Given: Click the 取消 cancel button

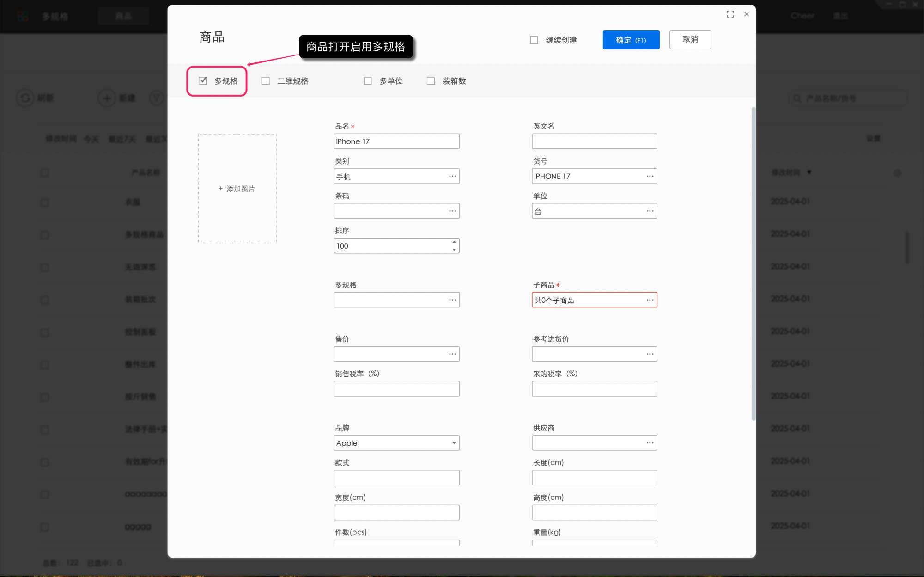Looking at the screenshot, I should [690, 40].
